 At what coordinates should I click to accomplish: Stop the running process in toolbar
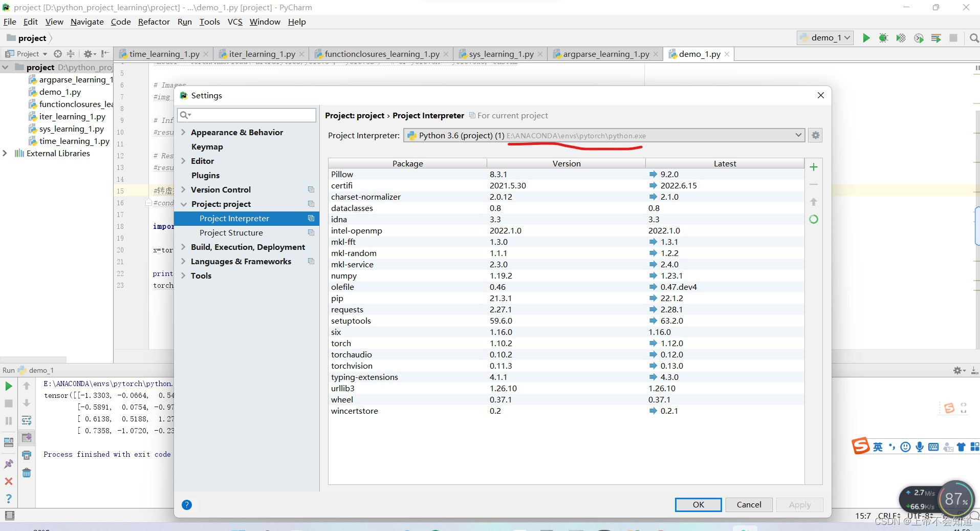[x=953, y=38]
